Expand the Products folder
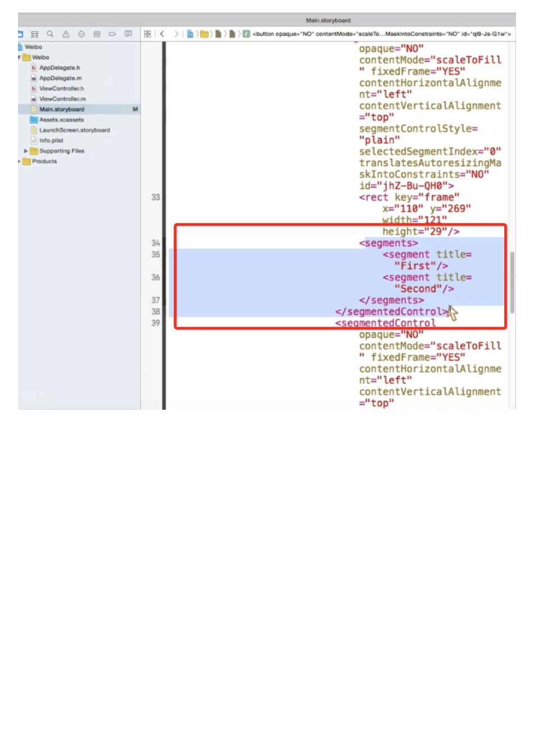 tap(20, 161)
